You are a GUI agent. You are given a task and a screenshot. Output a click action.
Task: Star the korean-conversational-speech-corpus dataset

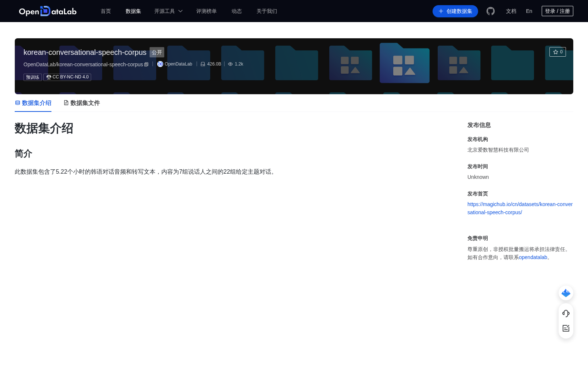click(x=557, y=52)
